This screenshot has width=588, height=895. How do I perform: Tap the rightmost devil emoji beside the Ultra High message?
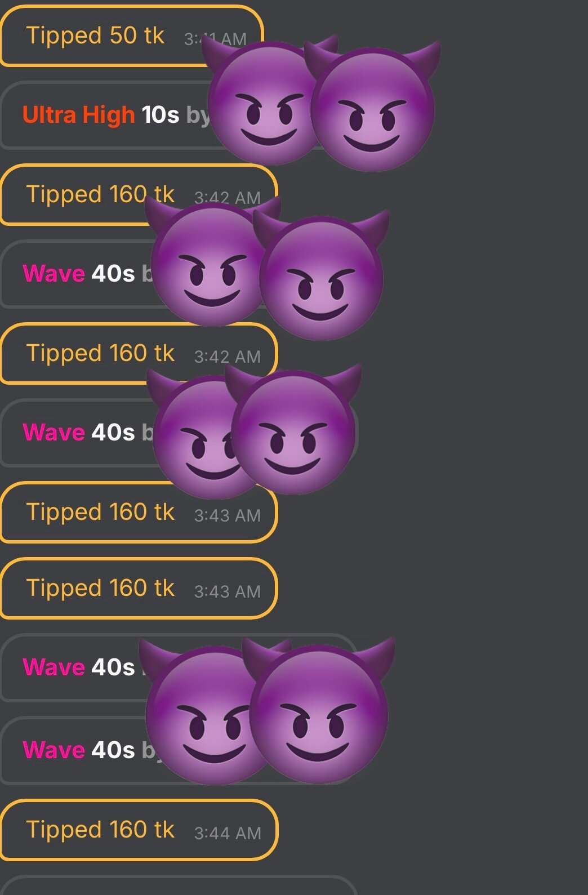373,107
